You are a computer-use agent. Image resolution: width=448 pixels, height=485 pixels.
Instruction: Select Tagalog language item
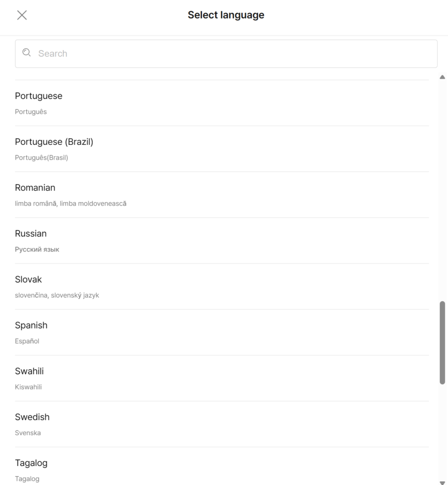31,463
